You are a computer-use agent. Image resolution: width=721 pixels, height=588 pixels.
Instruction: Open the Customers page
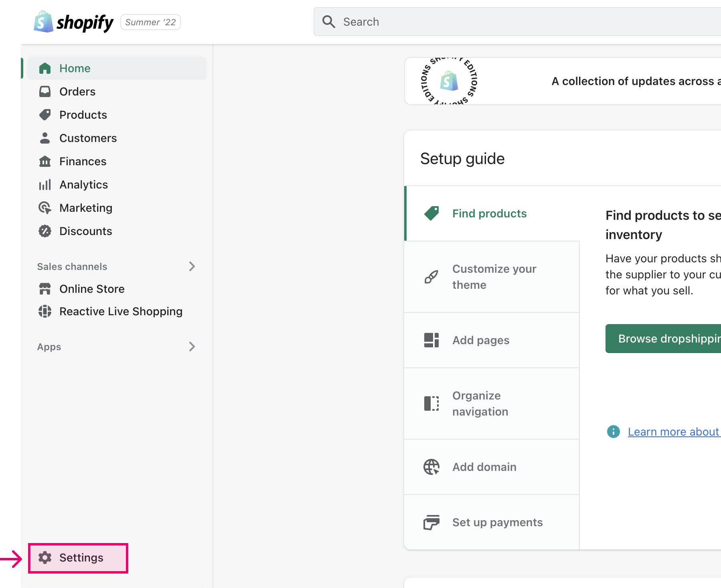point(116,138)
